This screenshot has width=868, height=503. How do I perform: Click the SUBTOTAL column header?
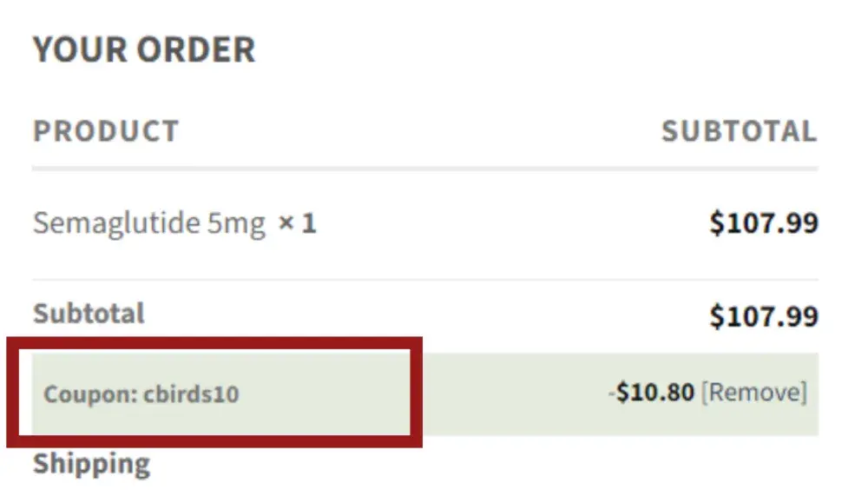[739, 131]
